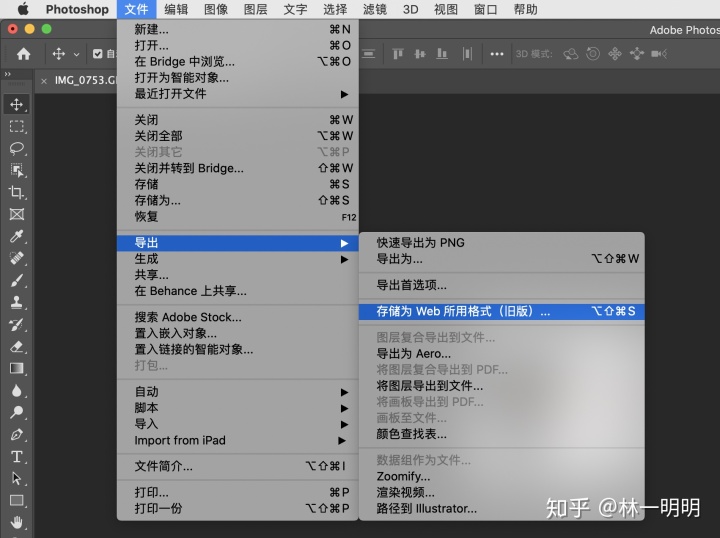Select the Path Selection tool
The height and width of the screenshot is (538, 720).
[x=17, y=478]
